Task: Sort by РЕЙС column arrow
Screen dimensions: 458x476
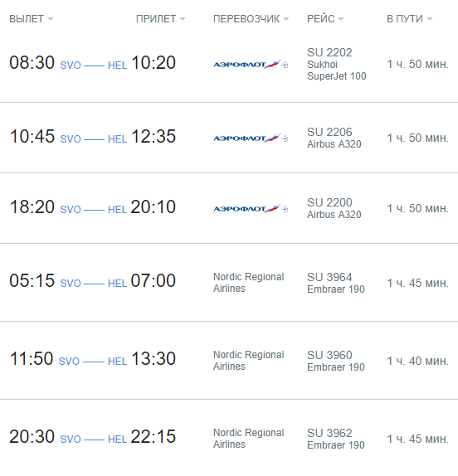Action: coord(341,19)
